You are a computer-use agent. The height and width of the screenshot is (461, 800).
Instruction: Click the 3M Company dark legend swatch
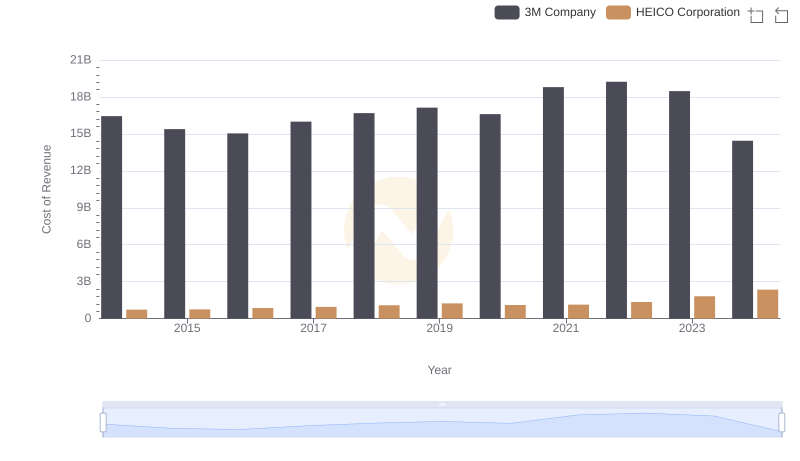coord(507,12)
